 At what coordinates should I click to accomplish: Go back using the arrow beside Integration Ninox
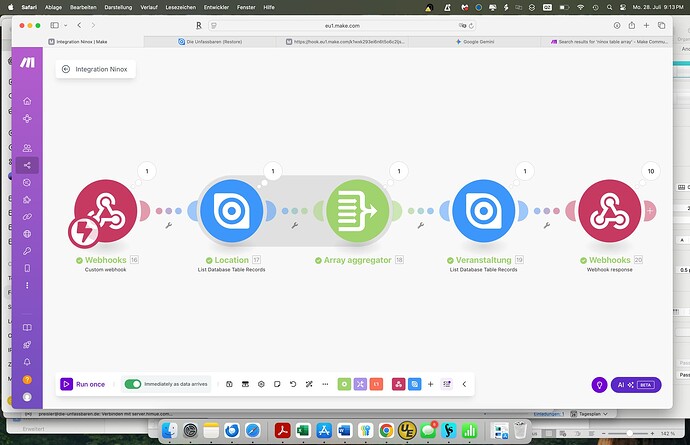(x=66, y=69)
